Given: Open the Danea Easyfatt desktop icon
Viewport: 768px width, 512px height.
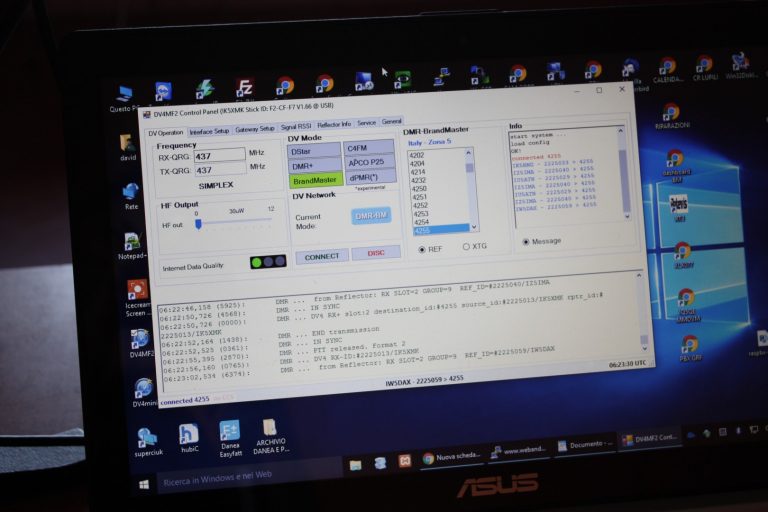Looking at the screenshot, I should tap(230, 439).
